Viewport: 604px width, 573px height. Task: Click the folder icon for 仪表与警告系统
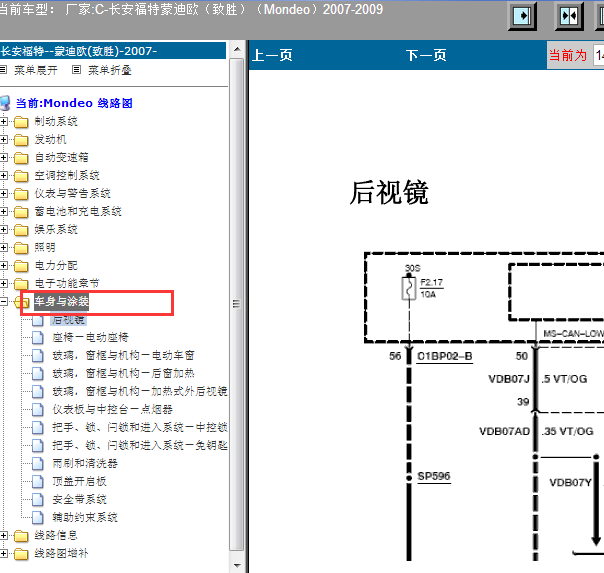(21, 194)
